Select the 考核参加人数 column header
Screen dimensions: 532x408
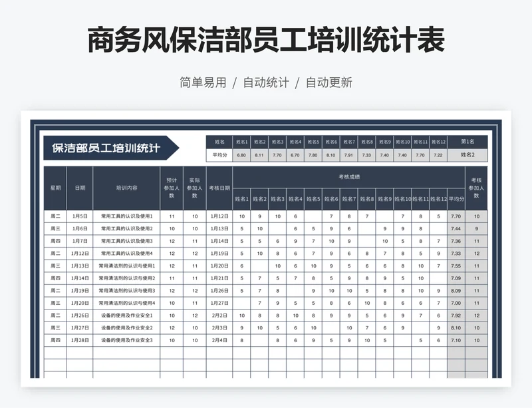point(476,188)
